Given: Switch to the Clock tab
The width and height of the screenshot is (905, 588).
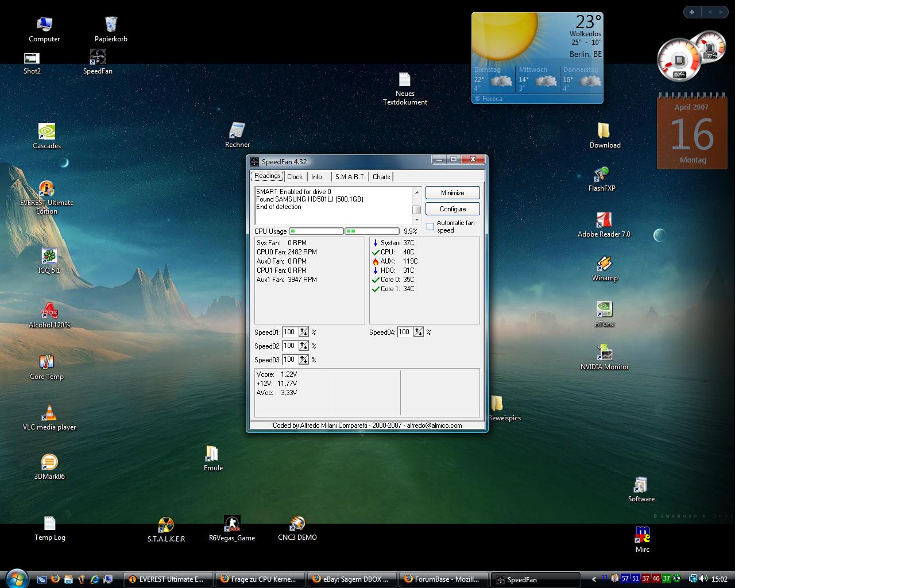Looking at the screenshot, I should point(295,177).
